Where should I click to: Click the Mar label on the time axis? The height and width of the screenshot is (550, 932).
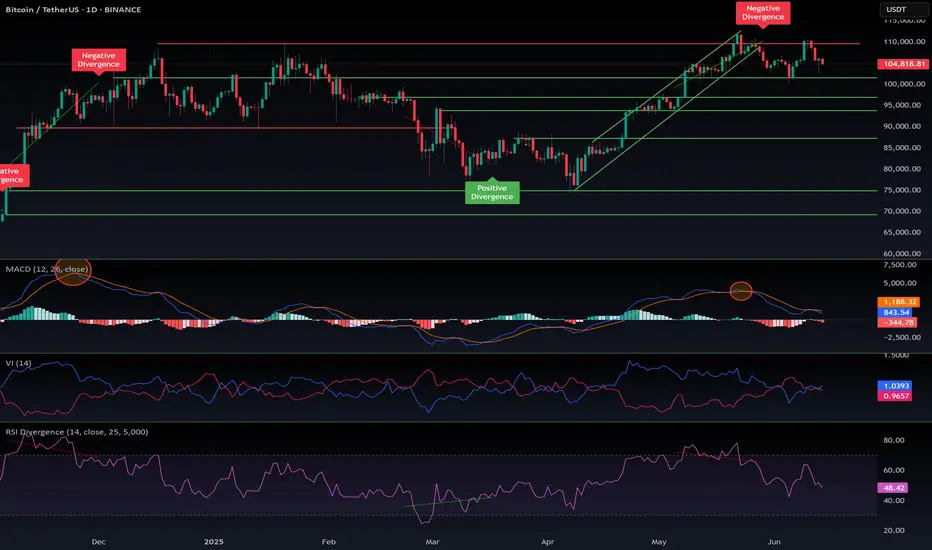click(x=433, y=542)
